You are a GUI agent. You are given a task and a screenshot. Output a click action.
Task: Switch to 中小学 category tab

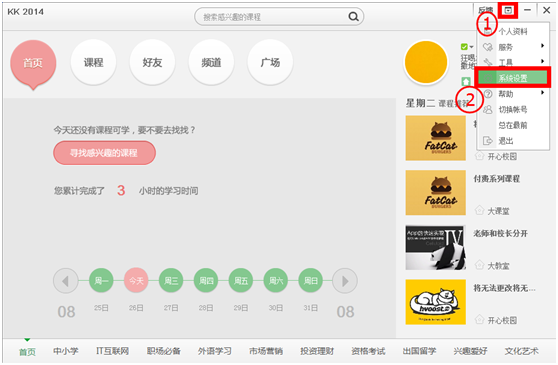point(66,351)
